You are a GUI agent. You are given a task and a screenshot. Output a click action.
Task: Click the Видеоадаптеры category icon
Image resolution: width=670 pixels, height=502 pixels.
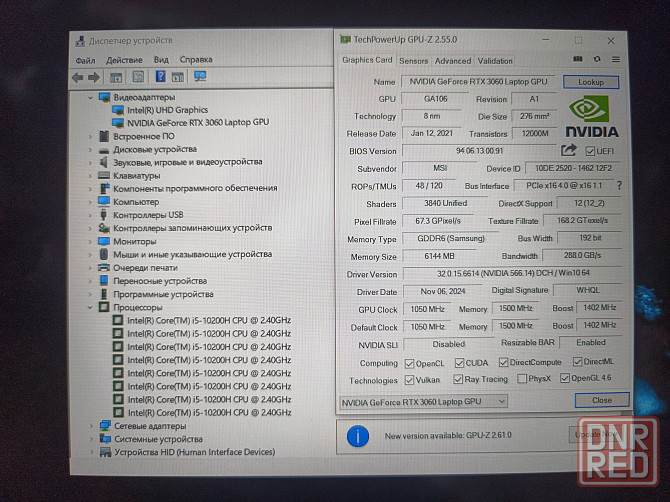coord(104,97)
